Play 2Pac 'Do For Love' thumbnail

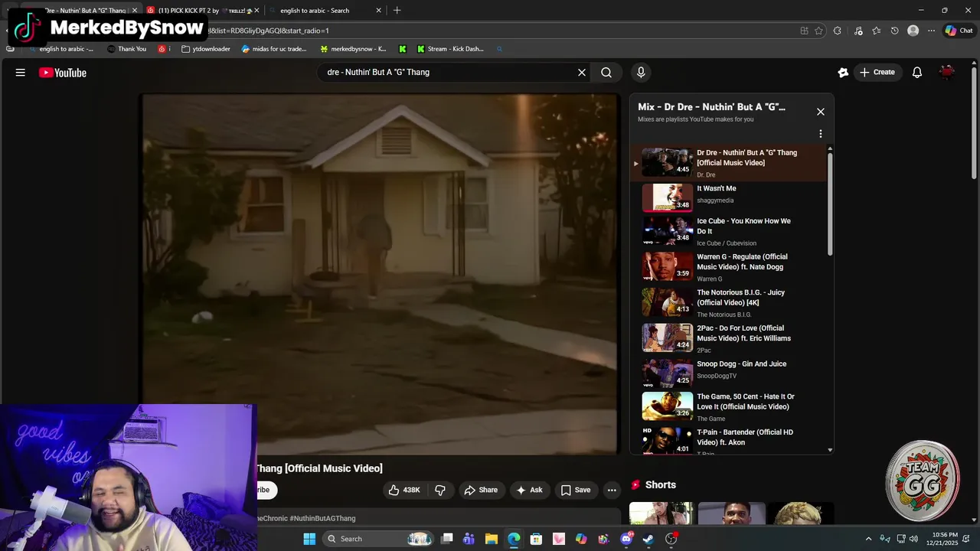click(667, 337)
